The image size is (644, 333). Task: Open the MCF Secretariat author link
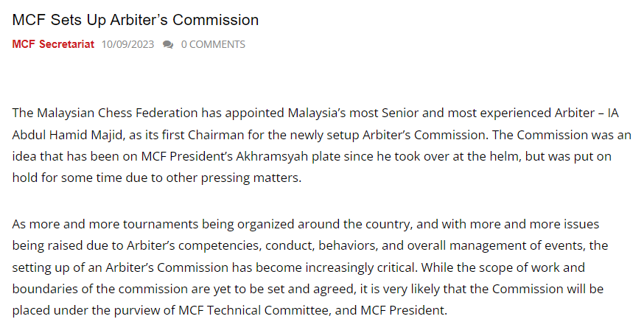pyautogui.click(x=53, y=44)
